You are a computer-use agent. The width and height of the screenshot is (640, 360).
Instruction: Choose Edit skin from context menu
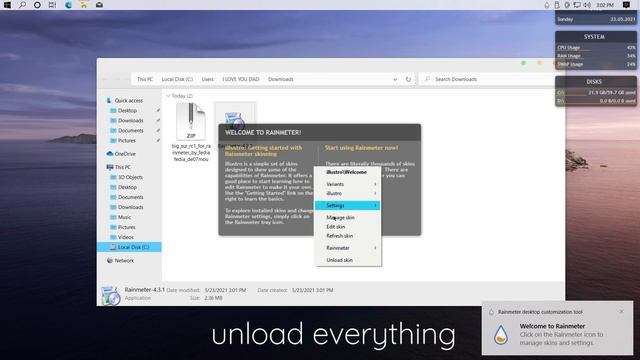(x=348, y=227)
